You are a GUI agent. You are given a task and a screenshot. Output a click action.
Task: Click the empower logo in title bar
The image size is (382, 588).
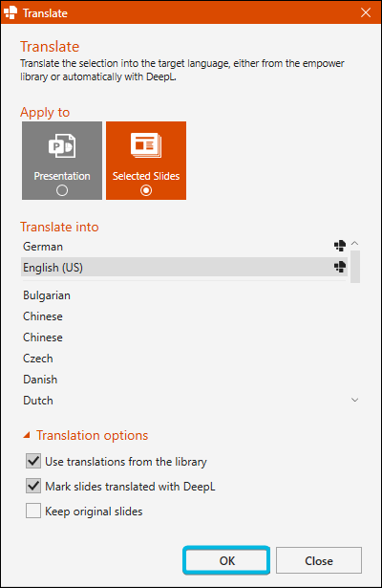pos(11,12)
